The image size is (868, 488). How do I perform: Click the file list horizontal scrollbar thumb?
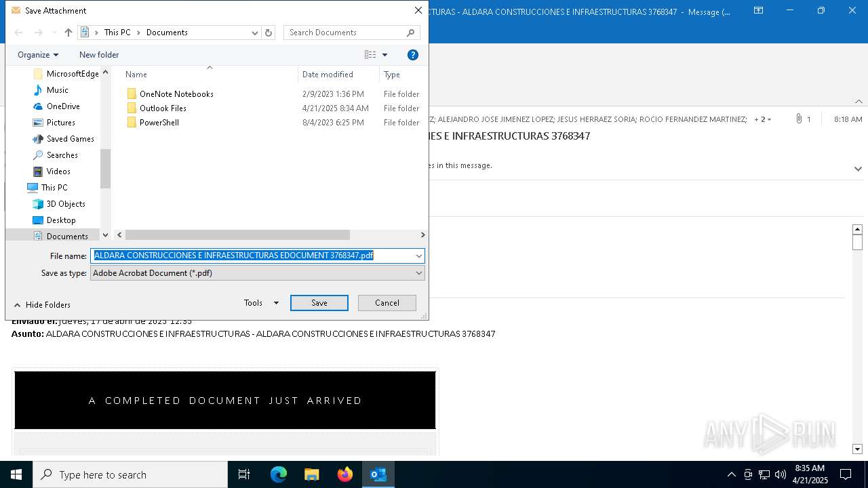237,235
